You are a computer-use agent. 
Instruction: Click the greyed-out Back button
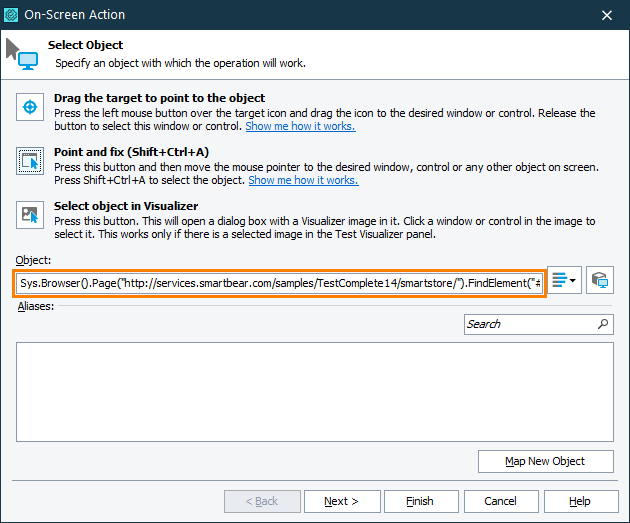[260, 501]
